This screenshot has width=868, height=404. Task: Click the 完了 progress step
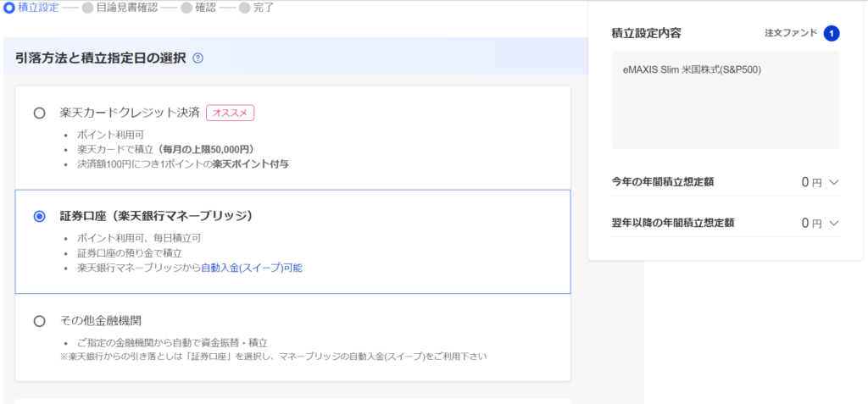click(256, 8)
